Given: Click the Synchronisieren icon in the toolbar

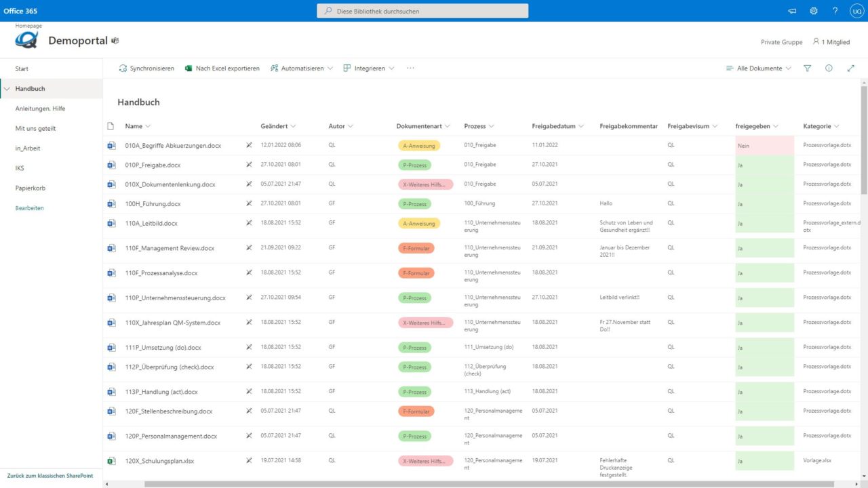Looking at the screenshot, I should (124, 68).
